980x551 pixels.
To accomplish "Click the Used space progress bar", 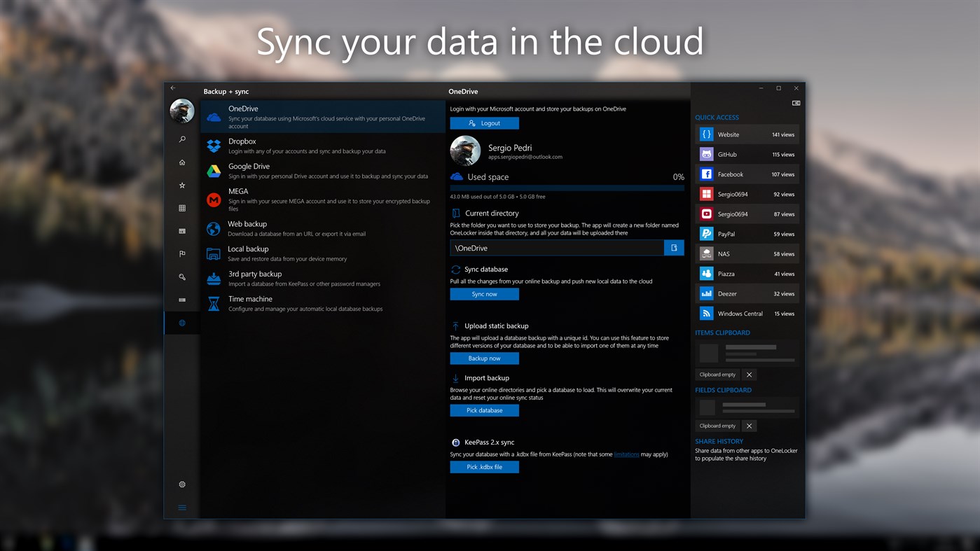I will pos(567,188).
